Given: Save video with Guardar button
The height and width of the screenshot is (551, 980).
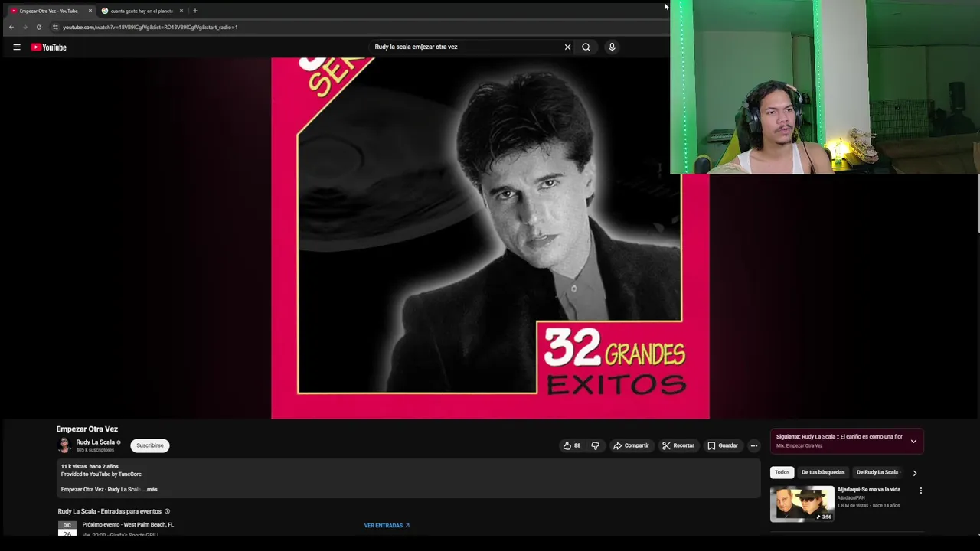Looking at the screenshot, I should pos(723,445).
